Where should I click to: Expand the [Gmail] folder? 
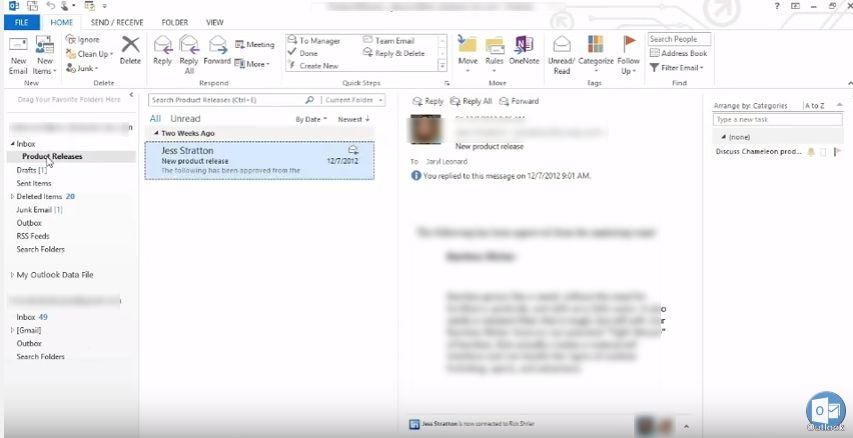coord(13,330)
